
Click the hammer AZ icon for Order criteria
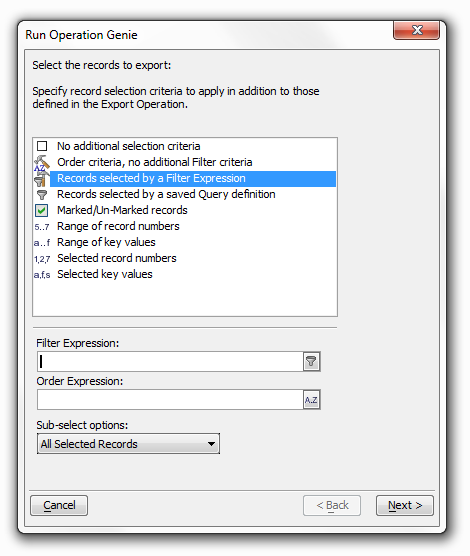coord(42,163)
